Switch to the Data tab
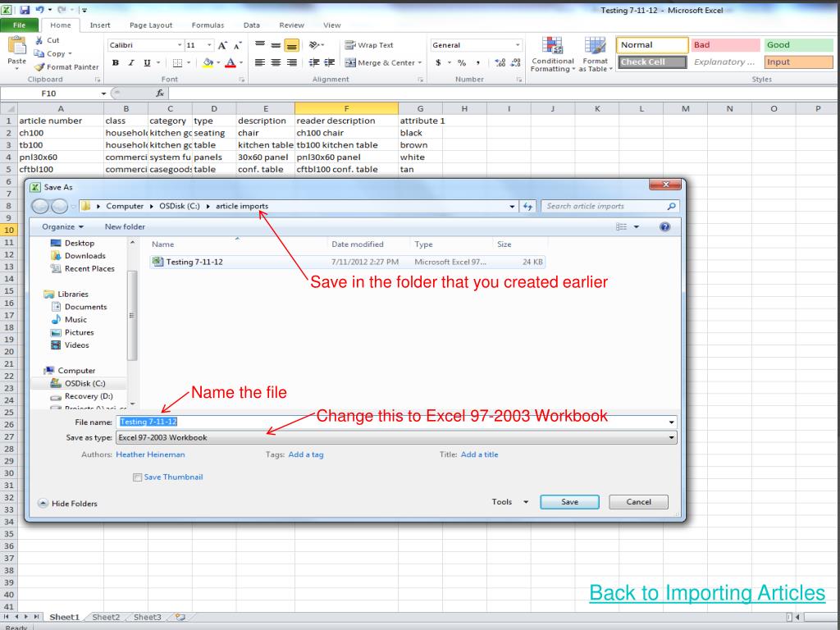The width and height of the screenshot is (840, 630). (251, 25)
